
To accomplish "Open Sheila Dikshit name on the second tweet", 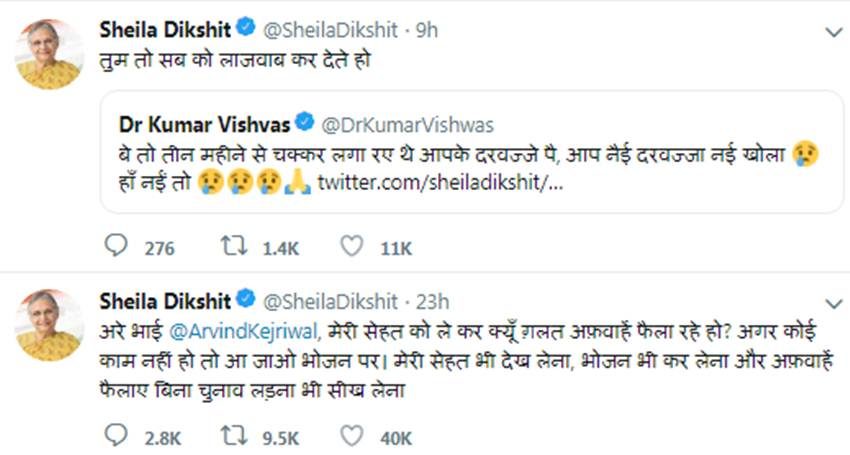I will coord(165,299).
